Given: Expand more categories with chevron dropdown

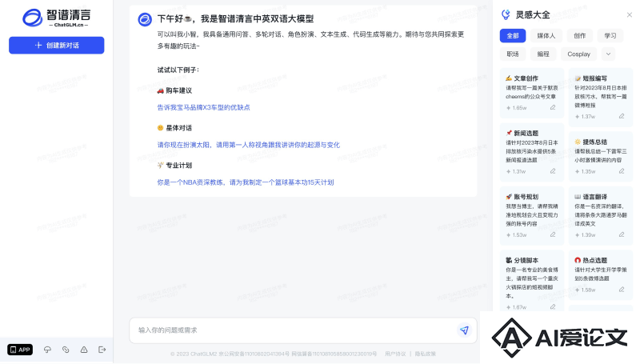Looking at the screenshot, I should [x=609, y=54].
